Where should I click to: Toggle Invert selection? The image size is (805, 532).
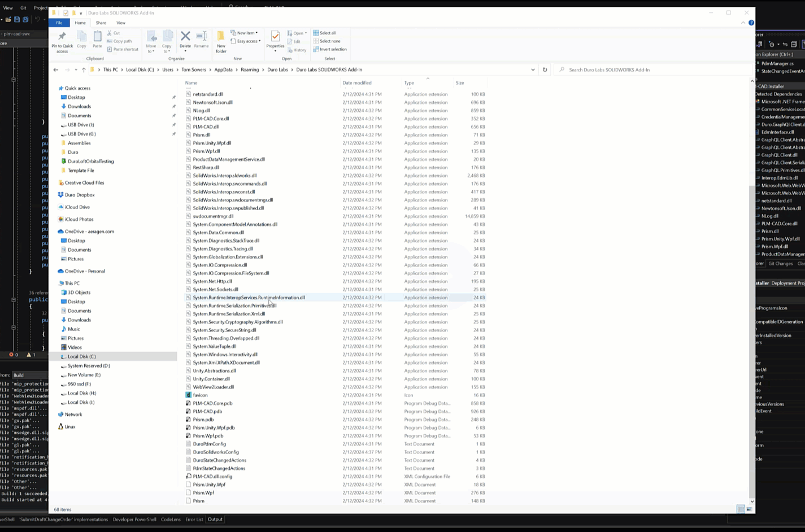(329, 49)
